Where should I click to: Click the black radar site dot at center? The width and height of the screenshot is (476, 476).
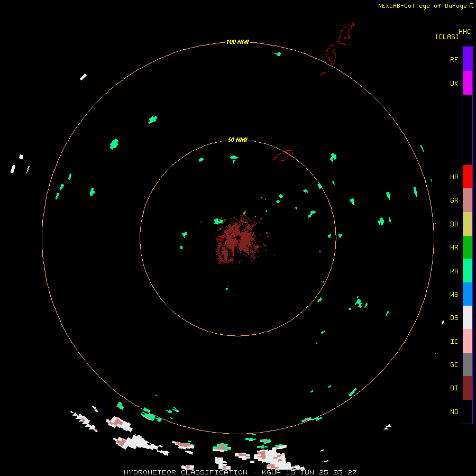pos(239,237)
